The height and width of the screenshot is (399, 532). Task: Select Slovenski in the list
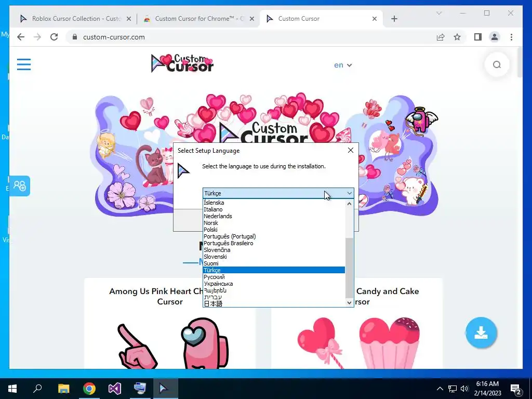pos(274,257)
